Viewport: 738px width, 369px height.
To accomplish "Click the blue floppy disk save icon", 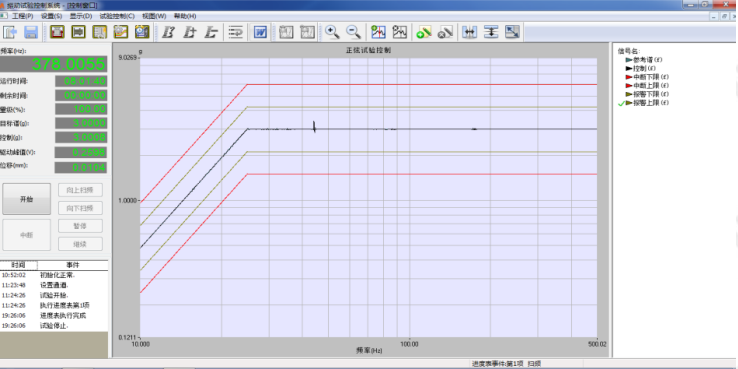I will click(31, 32).
